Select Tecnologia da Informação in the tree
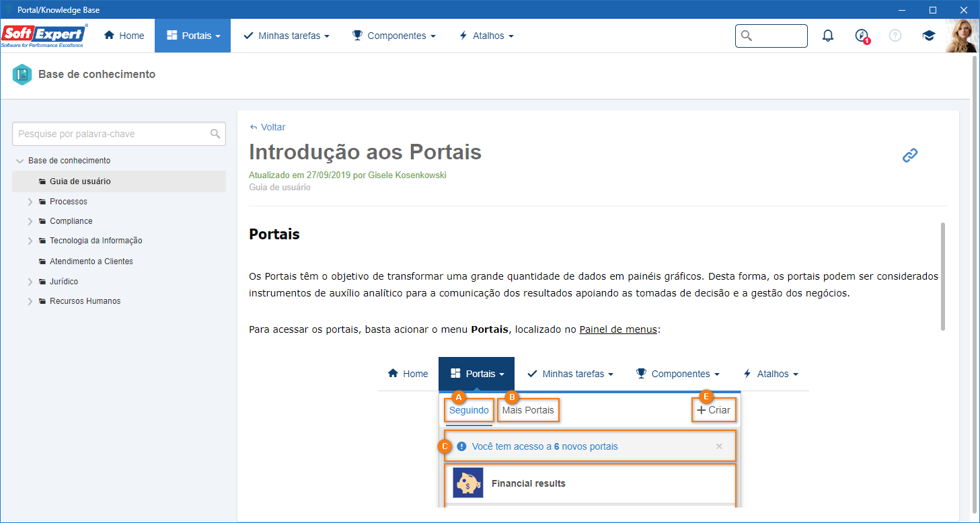The image size is (980, 523). coord(96,241)
